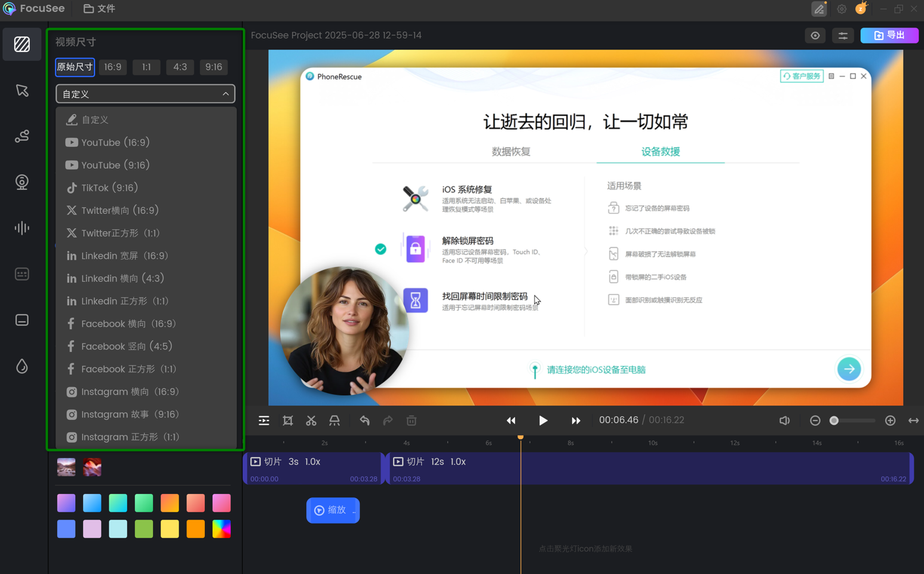Image resolution: width=924 pixels, height=574 pixels.
Task: Zoom in the timeline
Action: pos(891,420)
